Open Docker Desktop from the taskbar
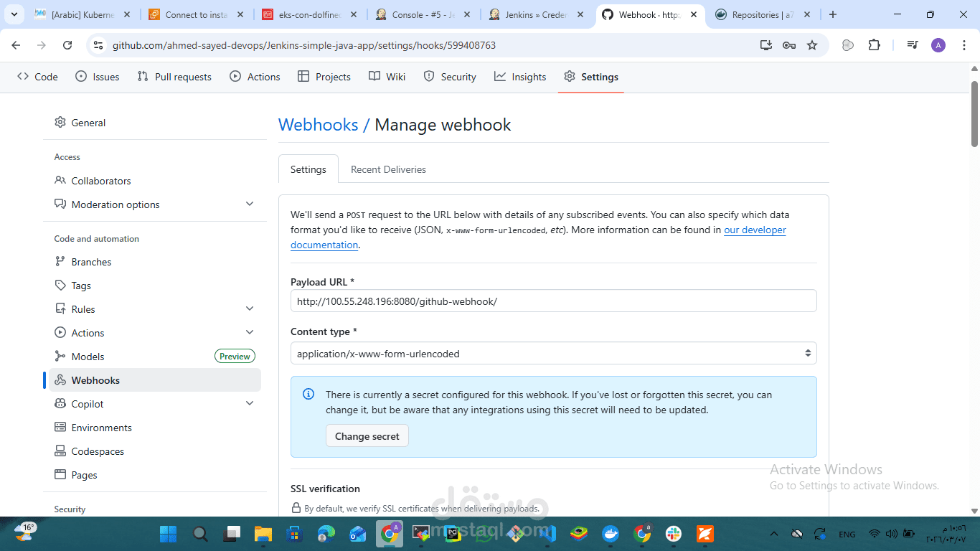Viewport: 980px width, 551px height. tap(610, 534)
